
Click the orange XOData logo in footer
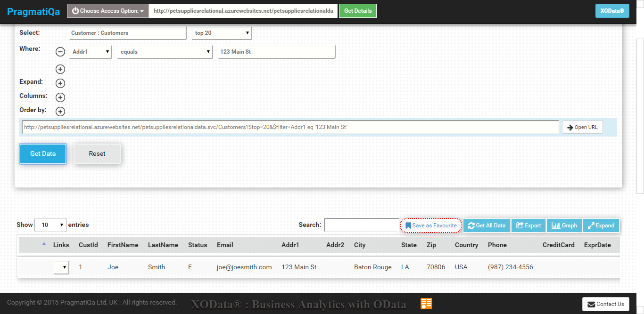[426, 304]
